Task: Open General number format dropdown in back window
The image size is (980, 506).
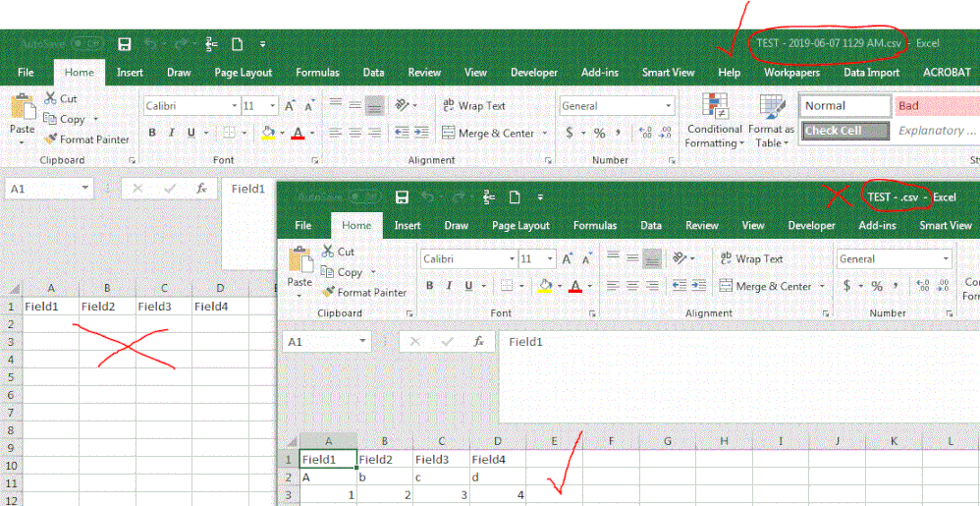Action: 670,106
